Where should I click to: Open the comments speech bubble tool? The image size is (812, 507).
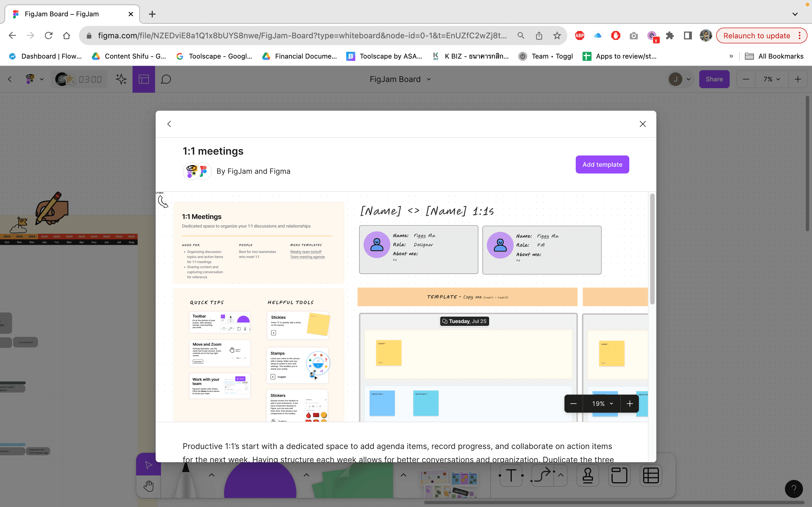[166, 79]
